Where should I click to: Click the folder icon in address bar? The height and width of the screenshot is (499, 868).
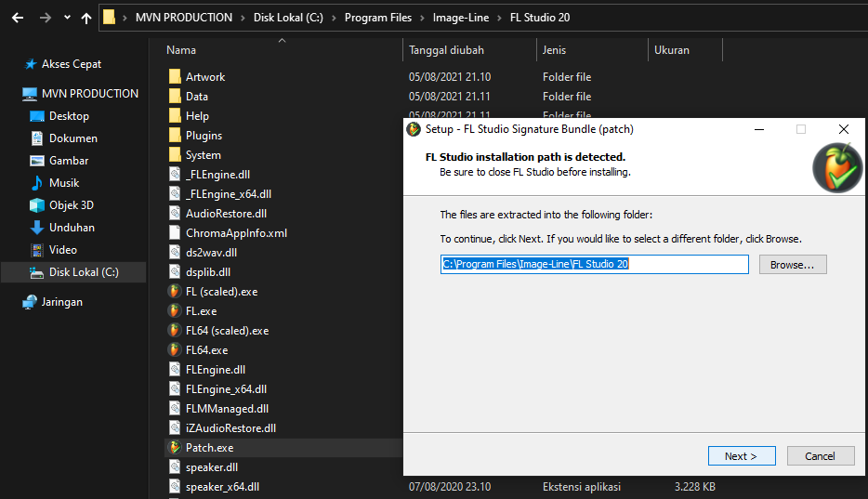pyautogui.click(x=109, y=17)
